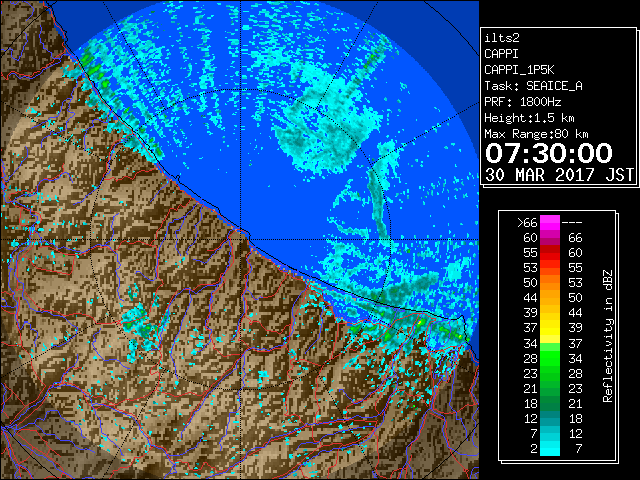Pick the orange 50–53 dBZ color band

(x=550, y=283)
